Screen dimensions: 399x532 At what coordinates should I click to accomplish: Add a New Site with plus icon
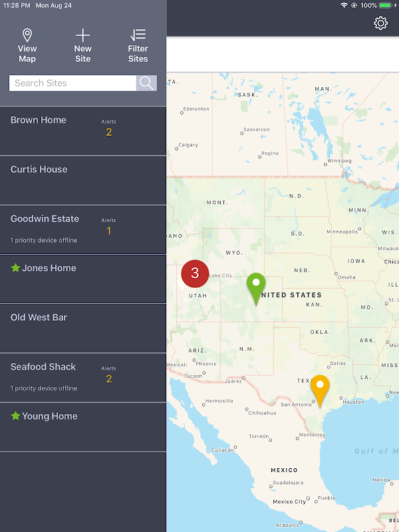[x=82, y=35]
